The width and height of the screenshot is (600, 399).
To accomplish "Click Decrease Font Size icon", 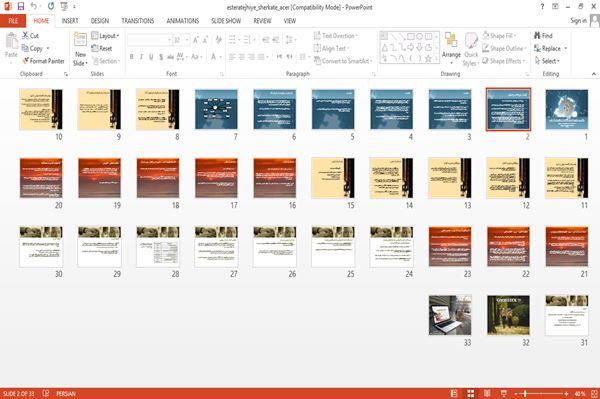I will (205, 40).
